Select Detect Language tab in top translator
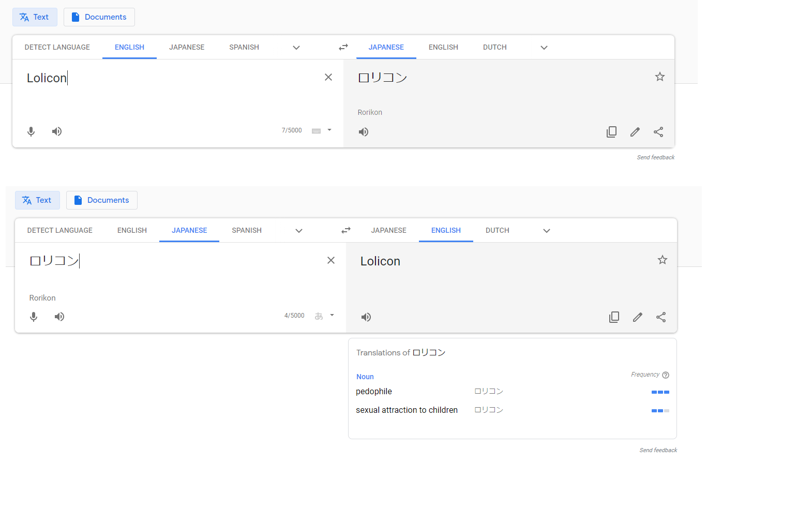This screenshot has width=812, height=507. 57,47
